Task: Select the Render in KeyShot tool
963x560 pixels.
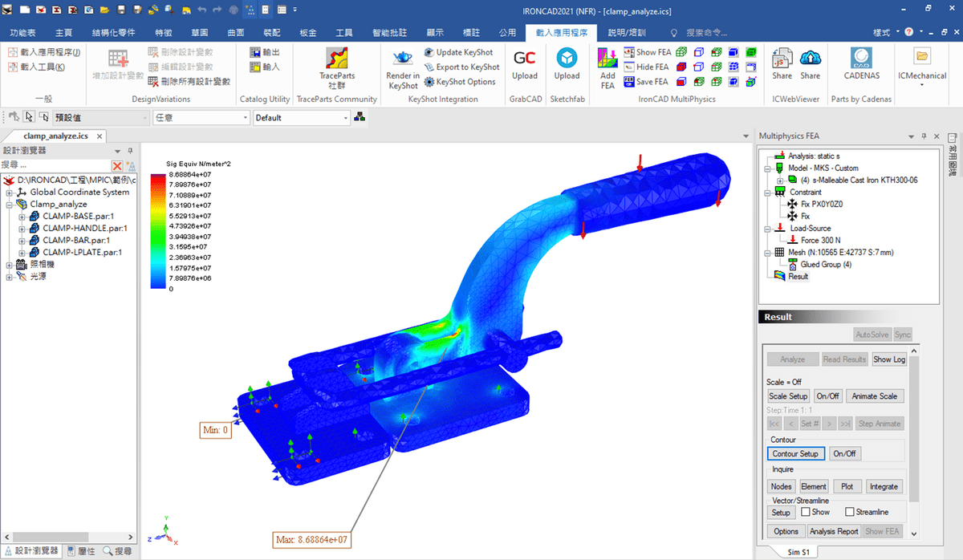Action: click(402, 67)
